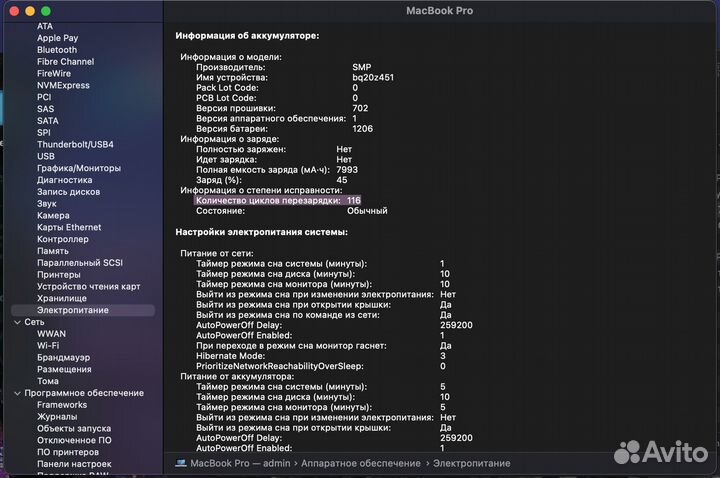
Task: Open the NVMExpress section
Action: click(63, 85)
